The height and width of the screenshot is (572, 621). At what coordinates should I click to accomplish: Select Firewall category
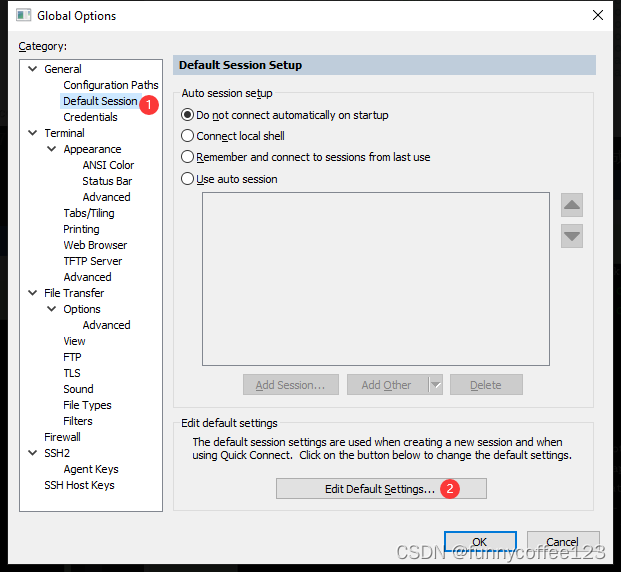point(62,437)
